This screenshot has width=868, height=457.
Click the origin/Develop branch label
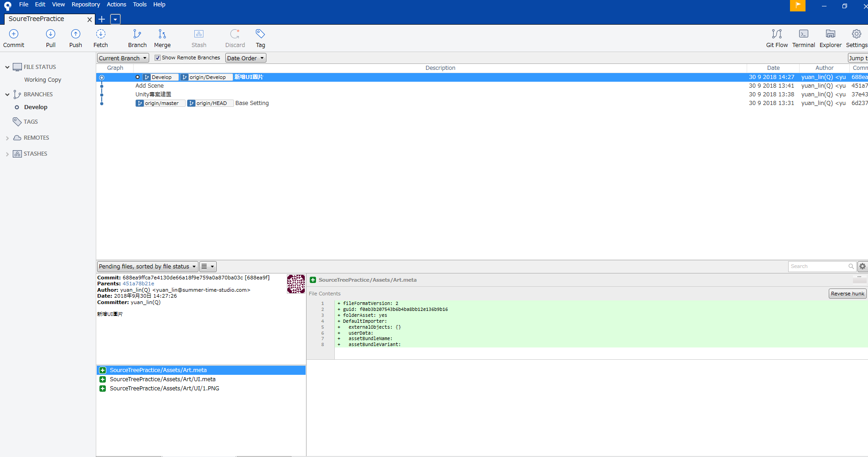click(207, 77)
